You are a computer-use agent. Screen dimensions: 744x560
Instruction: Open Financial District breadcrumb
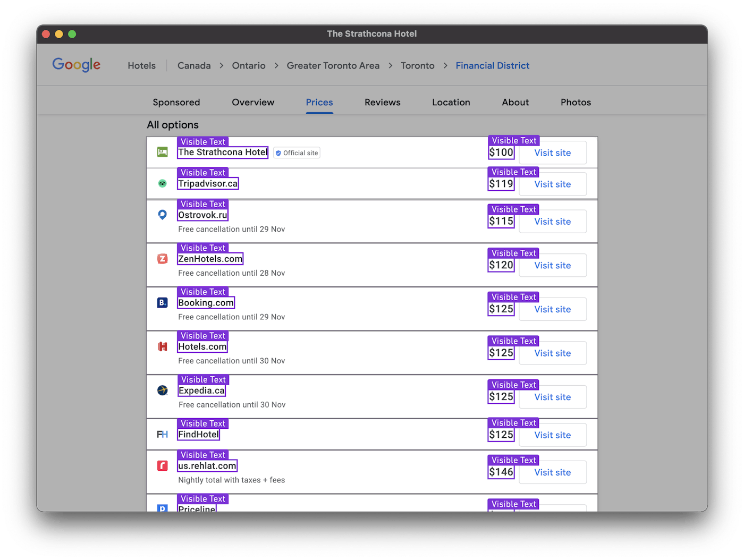click(493, 65)
